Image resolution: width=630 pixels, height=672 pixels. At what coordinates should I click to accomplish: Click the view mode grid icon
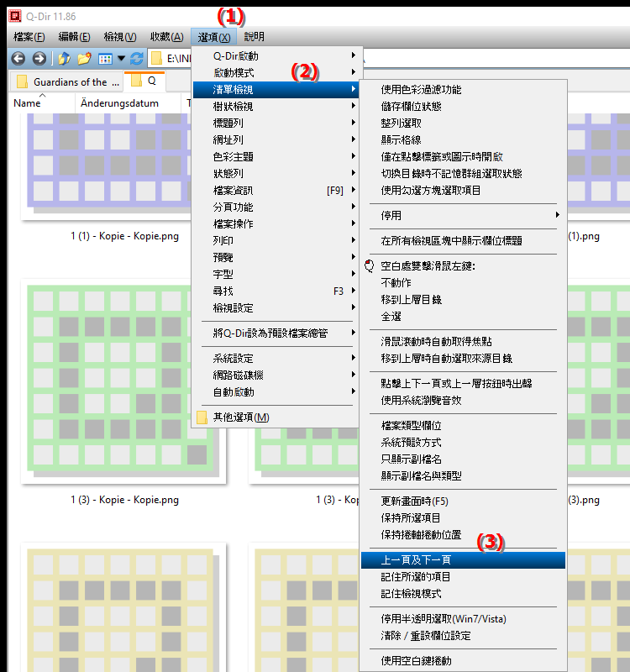pos(105,59)
